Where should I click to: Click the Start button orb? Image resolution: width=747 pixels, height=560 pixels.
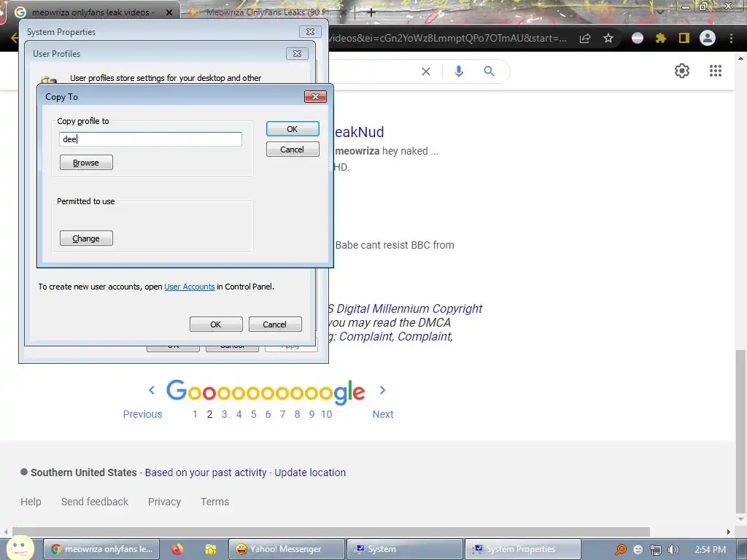20,548
